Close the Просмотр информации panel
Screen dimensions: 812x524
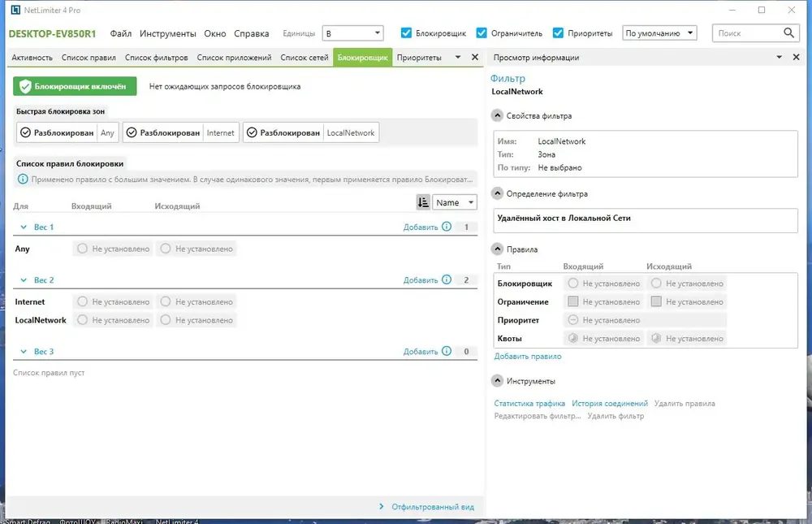coord(796,57)
